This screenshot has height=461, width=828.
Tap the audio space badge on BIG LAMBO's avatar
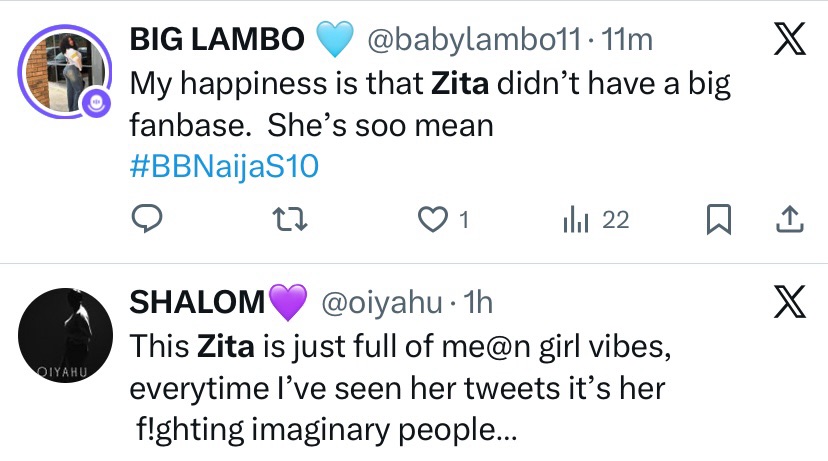point(95,101)
